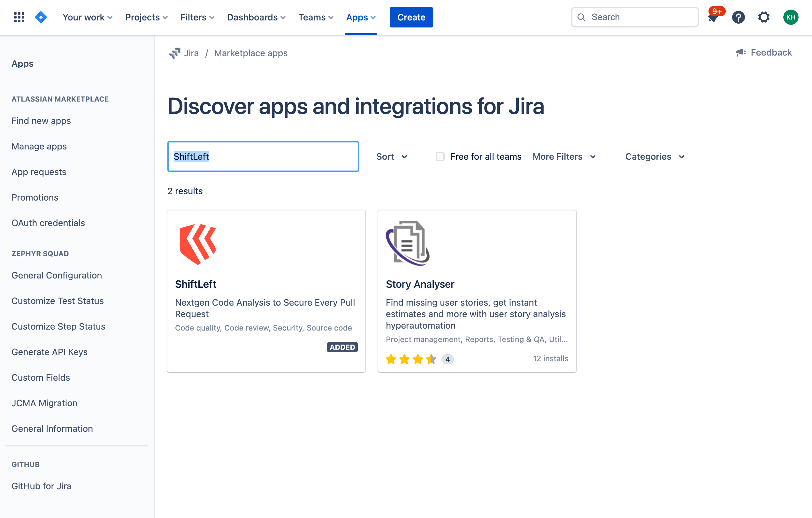Open the Filters menu
Viewport: 812px width, 518px height.
click(197, 17)
